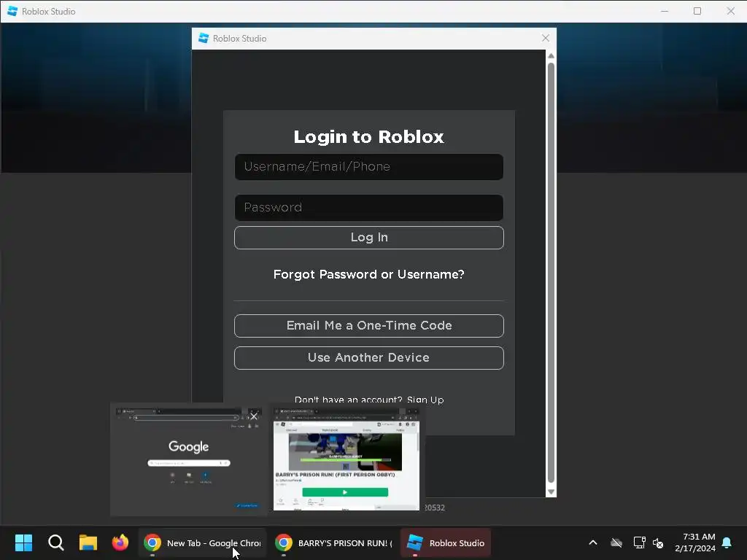Maximize the main Roblox Studio window

[697, 11]
